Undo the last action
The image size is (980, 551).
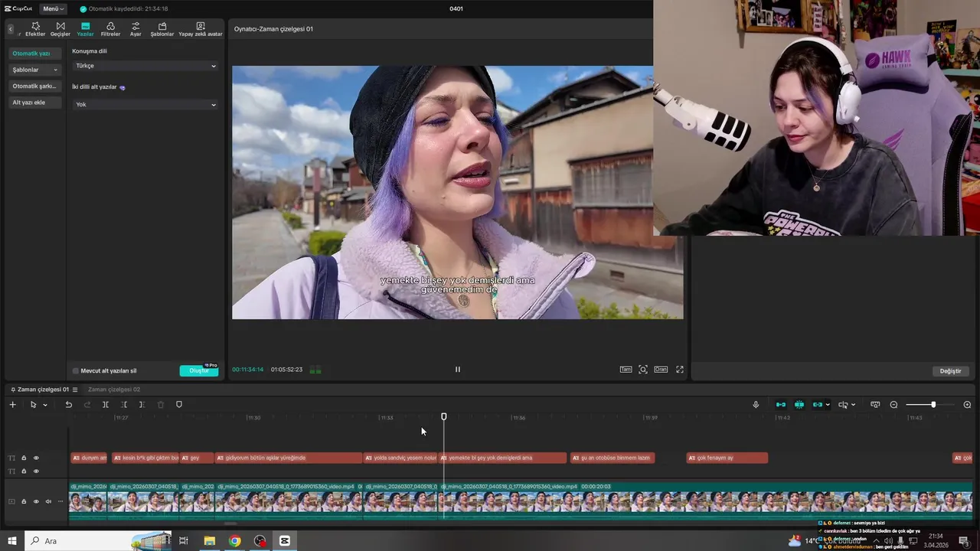[69, 405]
